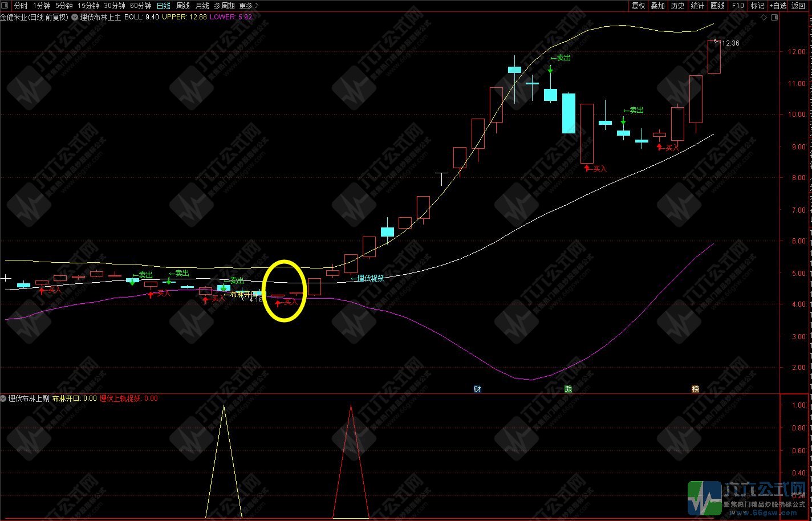Click the last red candlestick near 12.36

(x=714, y=56)
